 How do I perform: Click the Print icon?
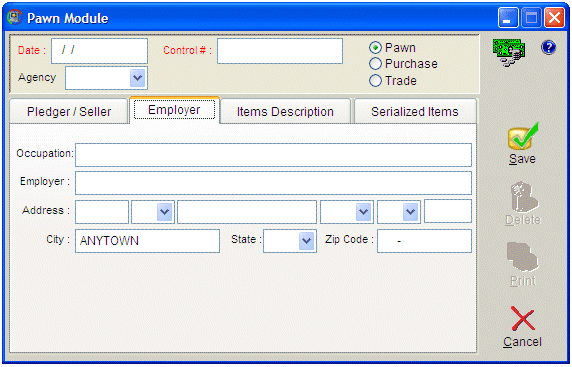tap(523, 265)
